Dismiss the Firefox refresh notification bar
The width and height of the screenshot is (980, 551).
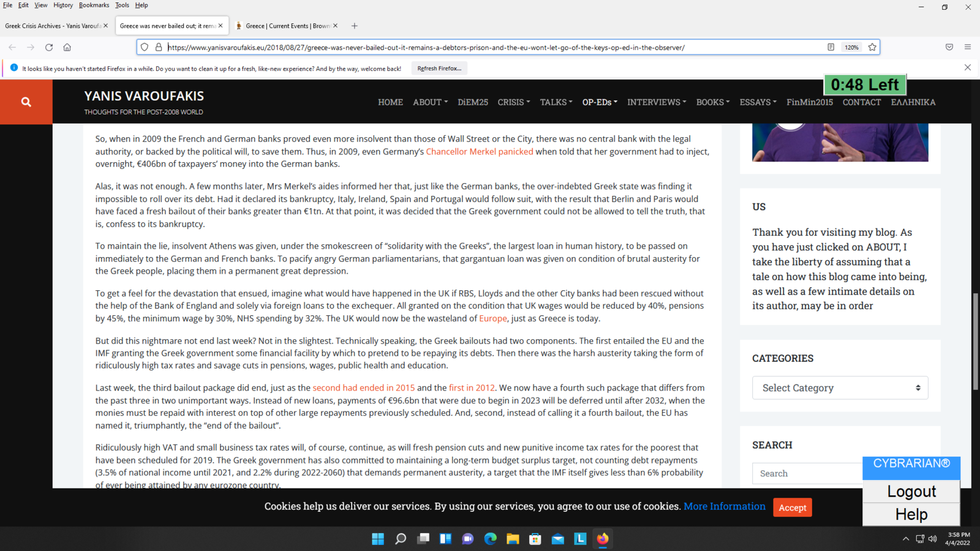(x=968, y=67)
